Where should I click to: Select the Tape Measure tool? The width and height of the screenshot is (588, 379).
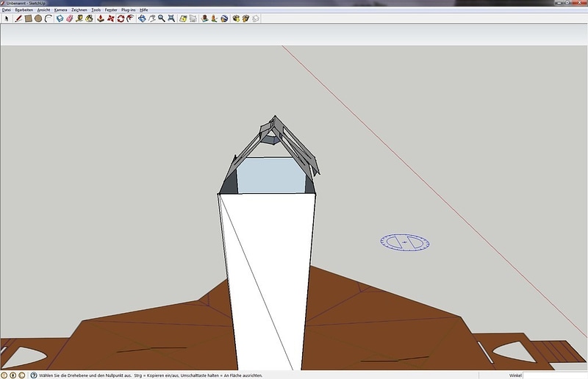pyautogui.click(x=79, y=18)
